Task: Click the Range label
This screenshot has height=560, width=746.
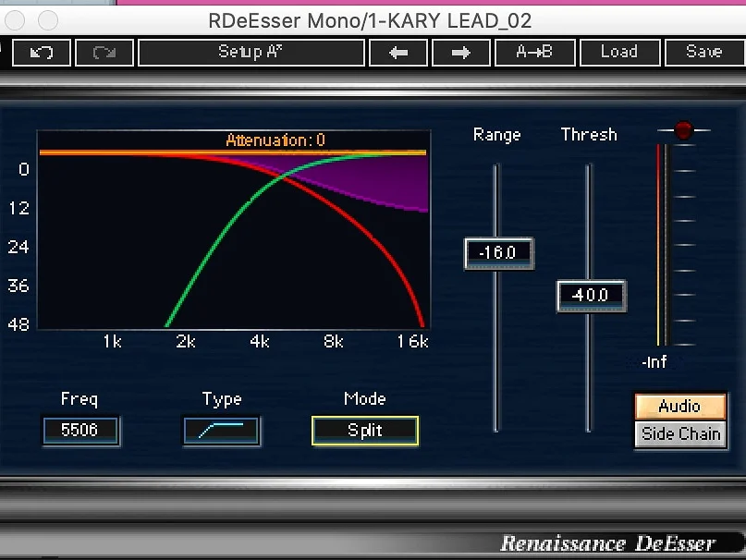Action: tap(496, 135)
